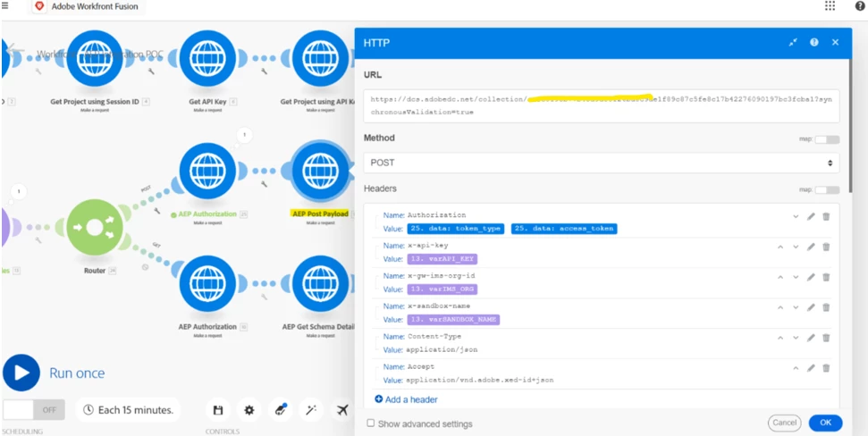Open Get Project using Session ID module
The width and height of the screenshot is (868, 436).
95,58
